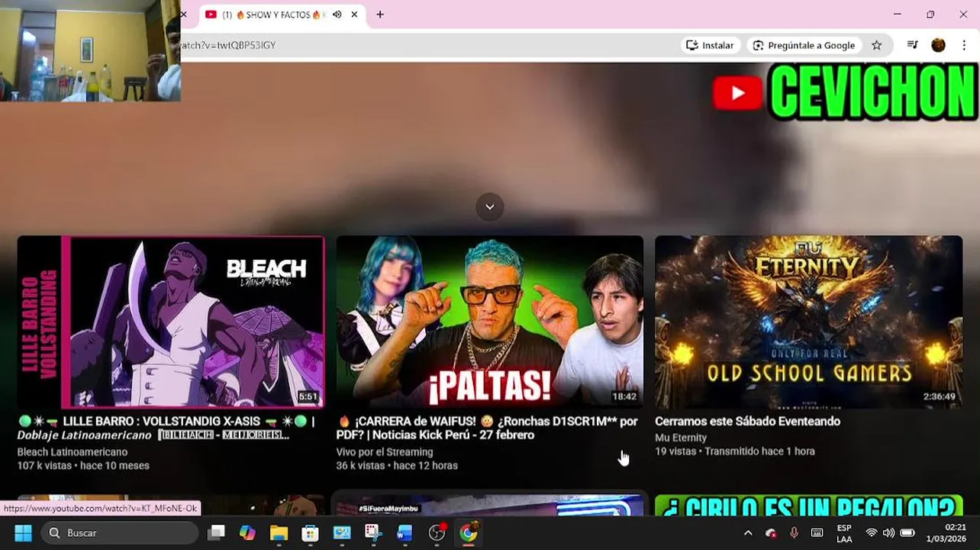
Task: Open a new browser tab with plus button
Action: click(380, 15)
